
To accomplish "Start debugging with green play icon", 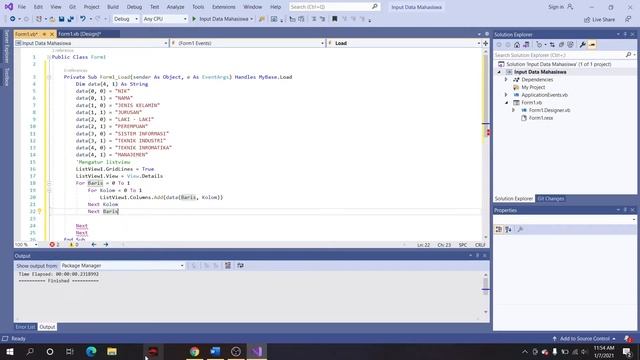I will (x=194, y=19).
